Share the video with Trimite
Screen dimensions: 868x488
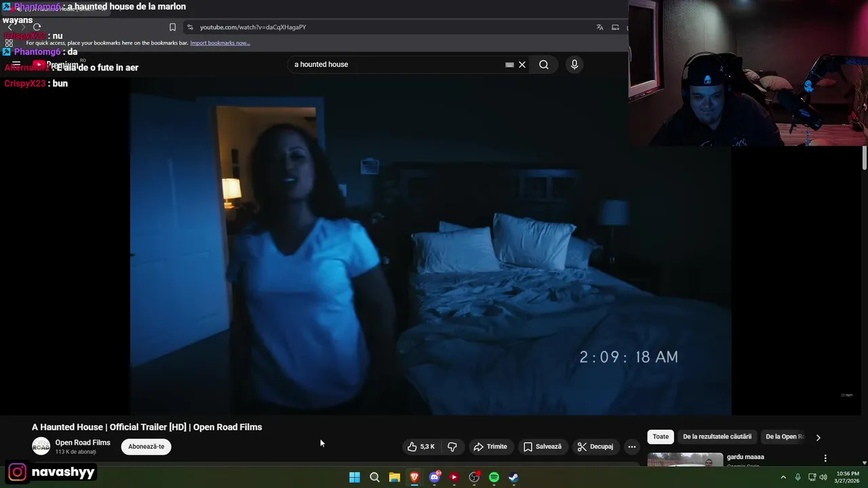490,447
